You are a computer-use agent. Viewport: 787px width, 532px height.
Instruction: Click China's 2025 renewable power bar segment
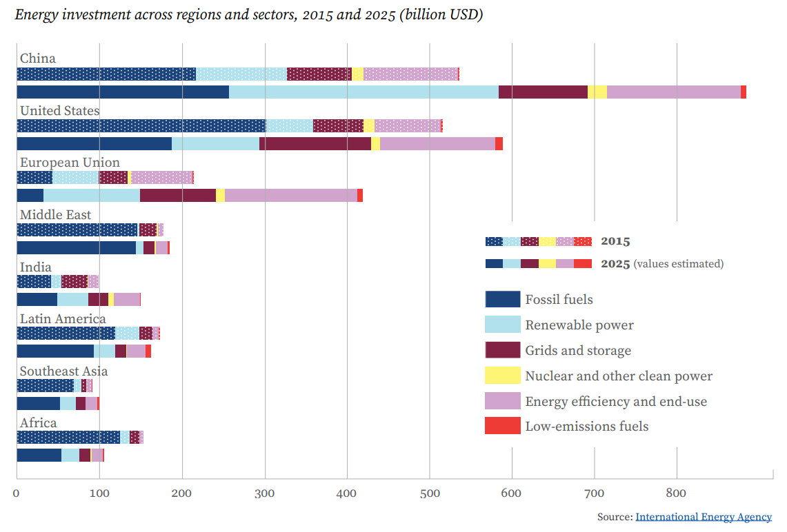tap(363, 92)
